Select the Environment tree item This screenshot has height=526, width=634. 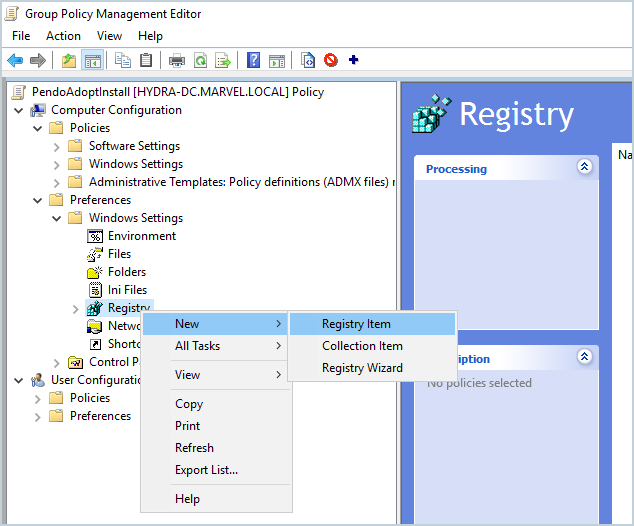pyautogui.click(x=142, y=236)
